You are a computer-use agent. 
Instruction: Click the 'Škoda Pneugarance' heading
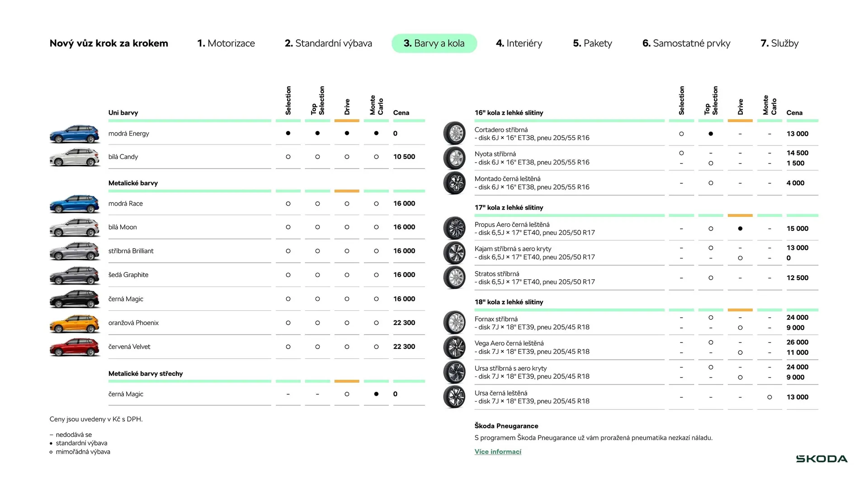tap(506, 426)
